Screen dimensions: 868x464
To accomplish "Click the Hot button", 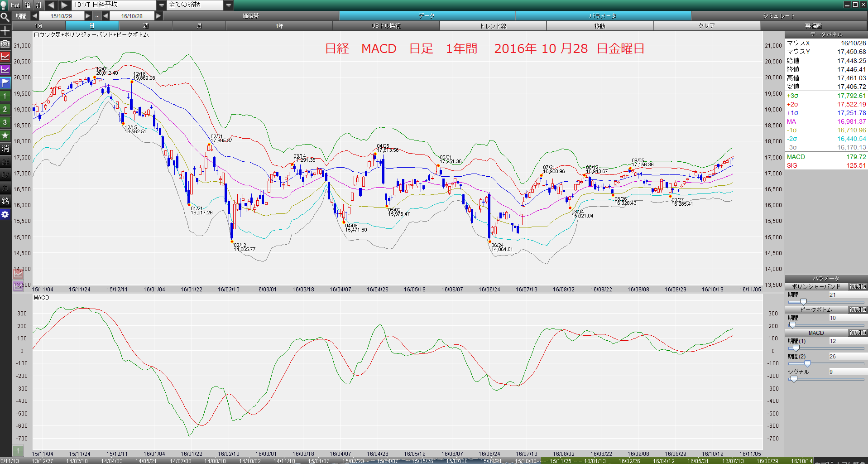I will 15,5.
